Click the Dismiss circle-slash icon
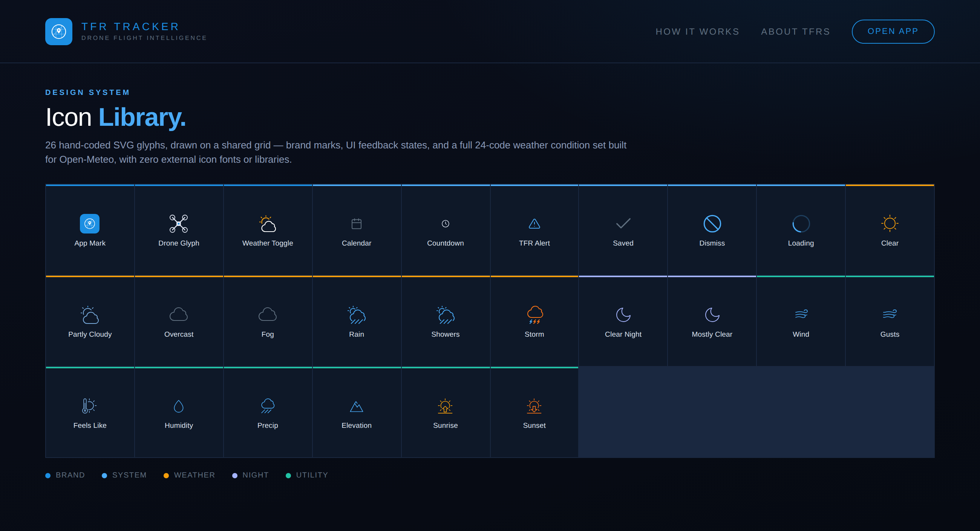The height and width of the screenshot is (531, 980). (x=712, y=223)
